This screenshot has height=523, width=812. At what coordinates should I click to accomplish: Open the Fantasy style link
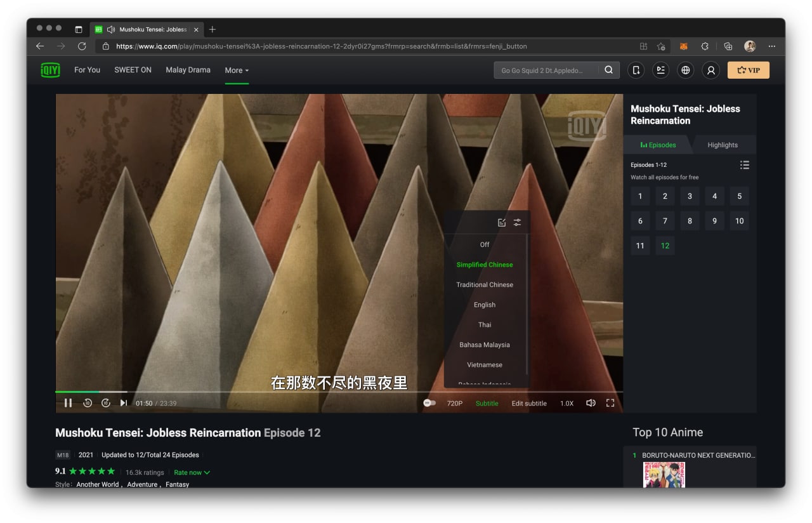click(x=178, y=484)
